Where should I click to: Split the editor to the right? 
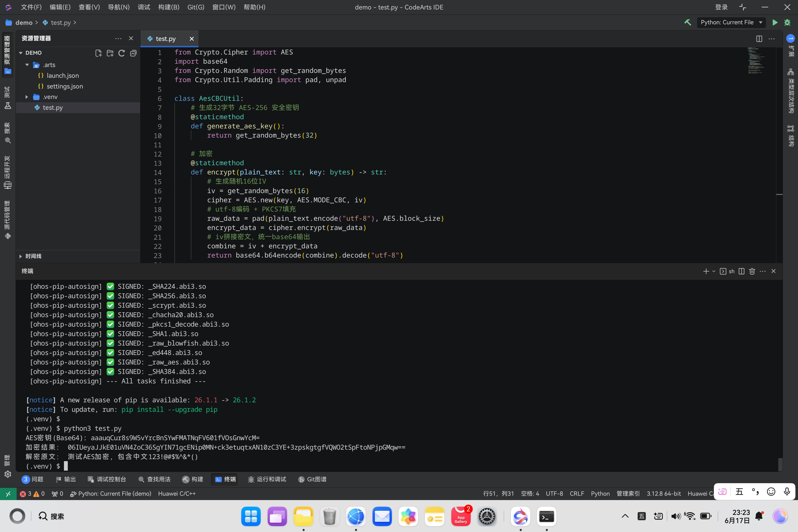(759, 39)
